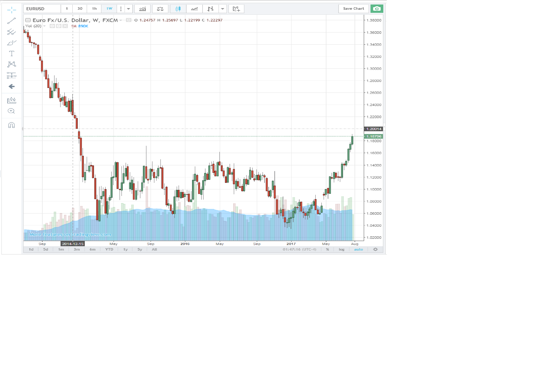Click the Save Chart button
551x392 pixels.
click(x=353, y=9)
